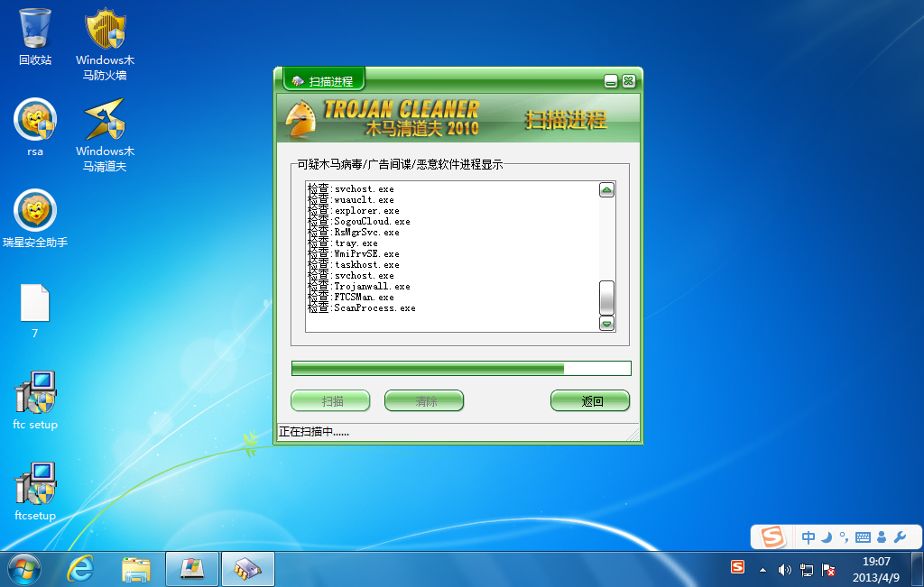Open the ftc setup installer icon

point(35,400)
